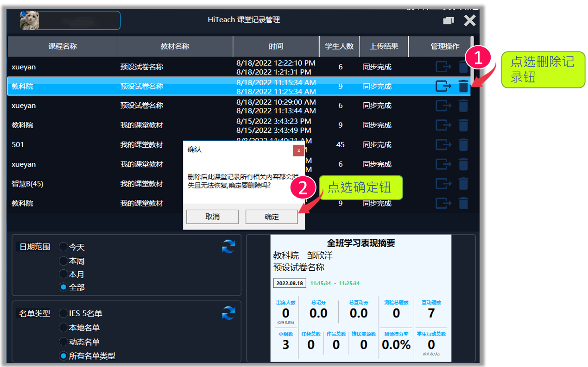588x367 pixels.
Task: Select the 今天 date range radio button
Action: (63, 247)
